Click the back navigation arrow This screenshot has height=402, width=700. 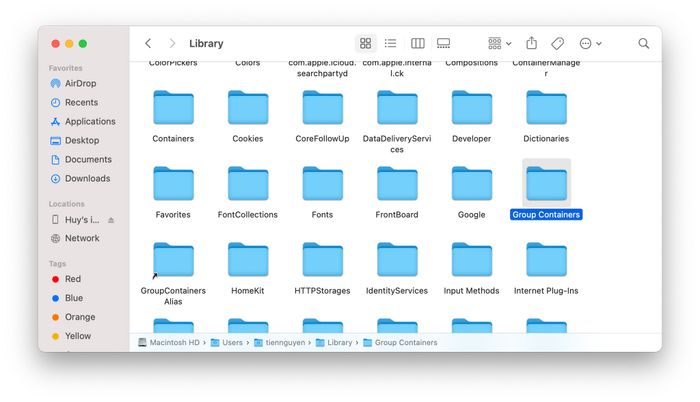click(148, 44)
